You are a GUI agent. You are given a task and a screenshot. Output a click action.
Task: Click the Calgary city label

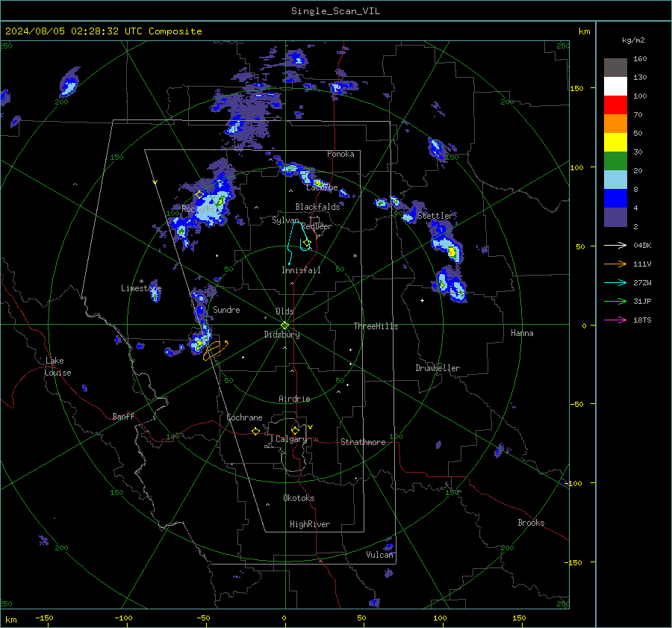pos(291,439)
